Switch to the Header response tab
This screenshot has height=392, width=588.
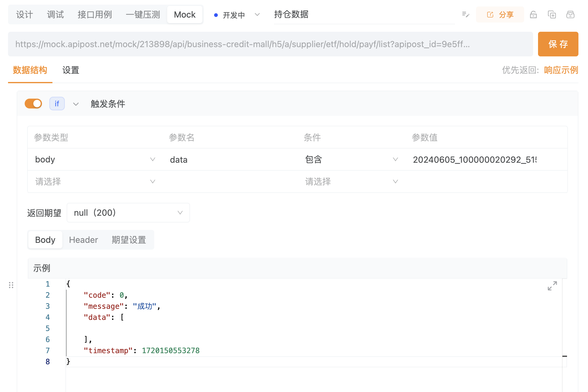(83, 240)
